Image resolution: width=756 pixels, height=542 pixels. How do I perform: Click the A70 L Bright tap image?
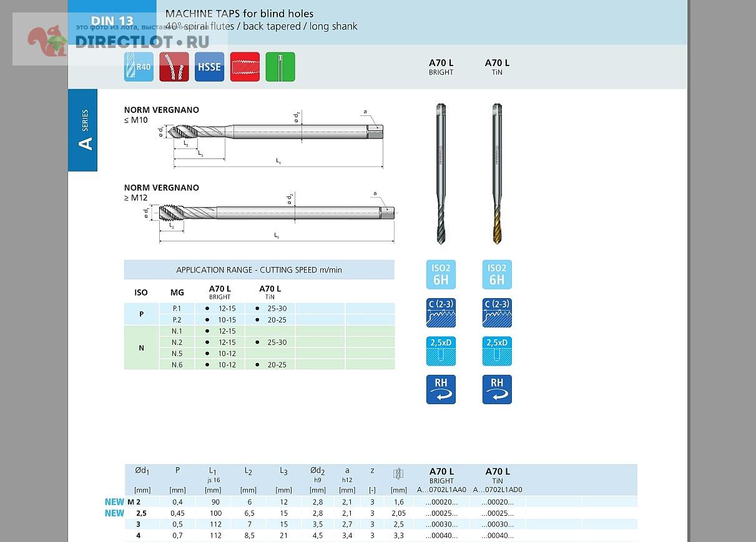(x=441, y=173)
